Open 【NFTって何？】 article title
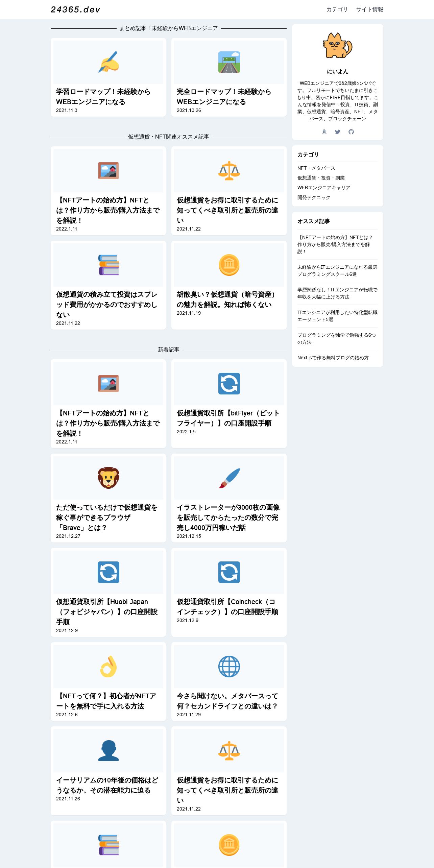This screenshot has height=868, width=434. [106, 701]
